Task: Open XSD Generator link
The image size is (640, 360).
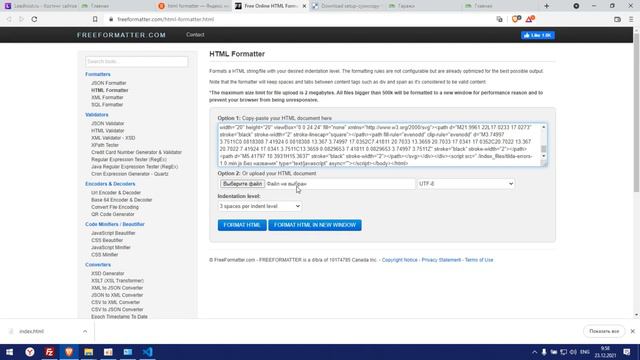Action: [108, 273]
